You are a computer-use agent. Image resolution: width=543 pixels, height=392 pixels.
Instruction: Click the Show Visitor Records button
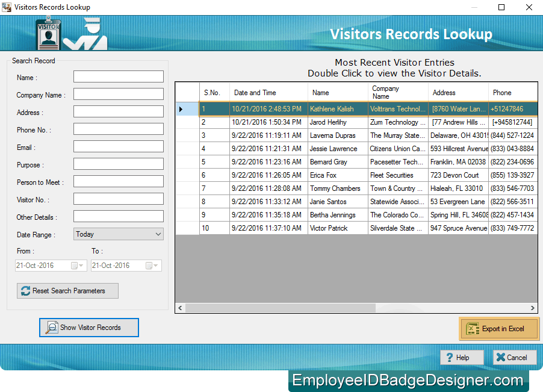pos(88,328)
